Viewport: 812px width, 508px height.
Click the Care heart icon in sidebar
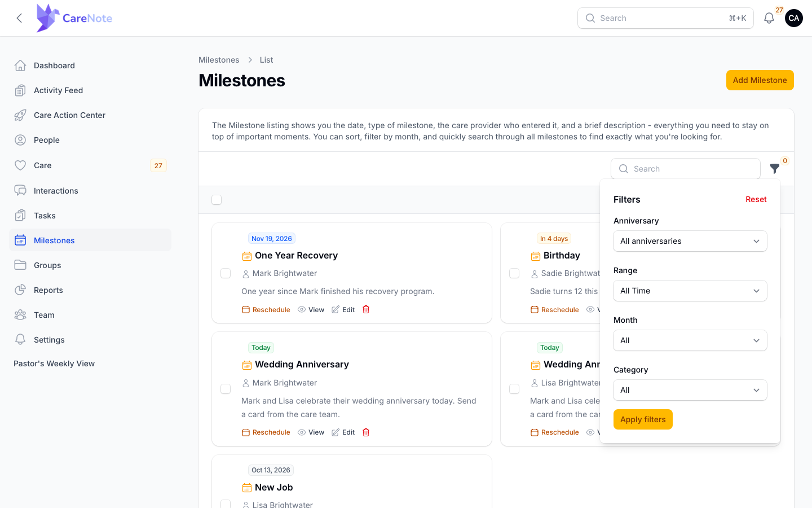tap(20, 165)
